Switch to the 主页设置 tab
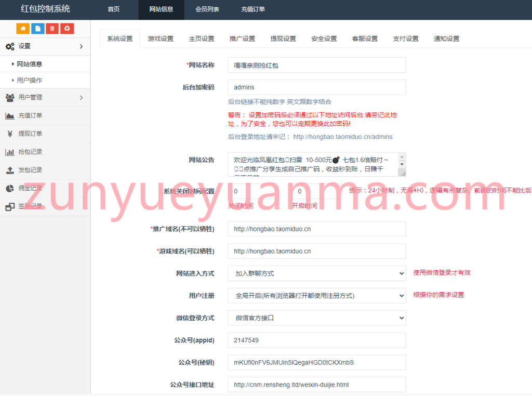Screen dimensions: 532x396 (x=202, y=38)
